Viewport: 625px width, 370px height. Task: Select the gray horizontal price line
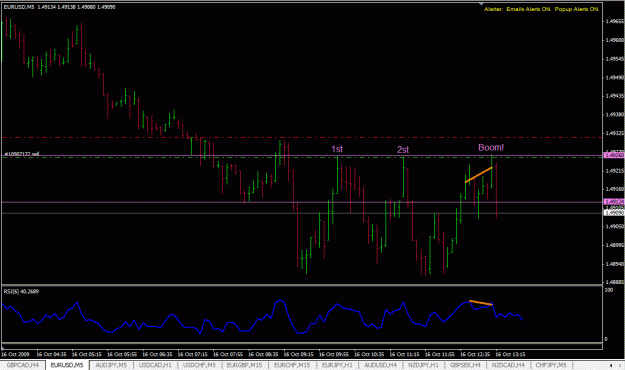pos(302,213)
